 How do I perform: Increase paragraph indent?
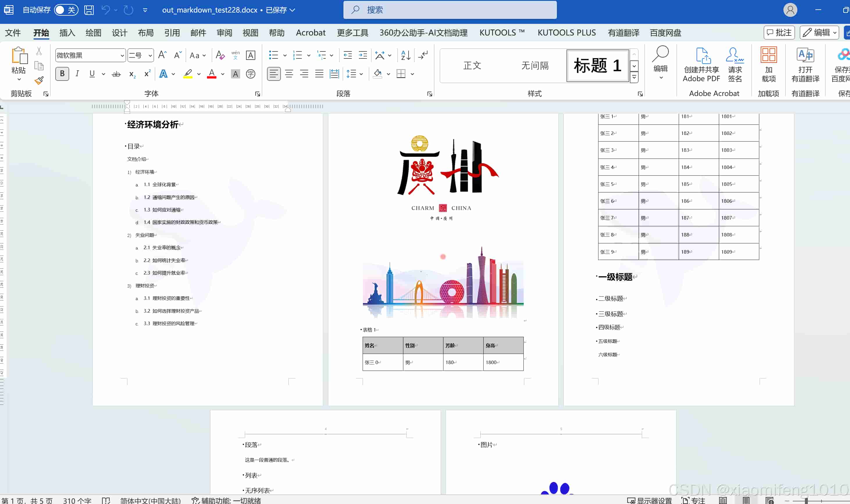[363, 55]
